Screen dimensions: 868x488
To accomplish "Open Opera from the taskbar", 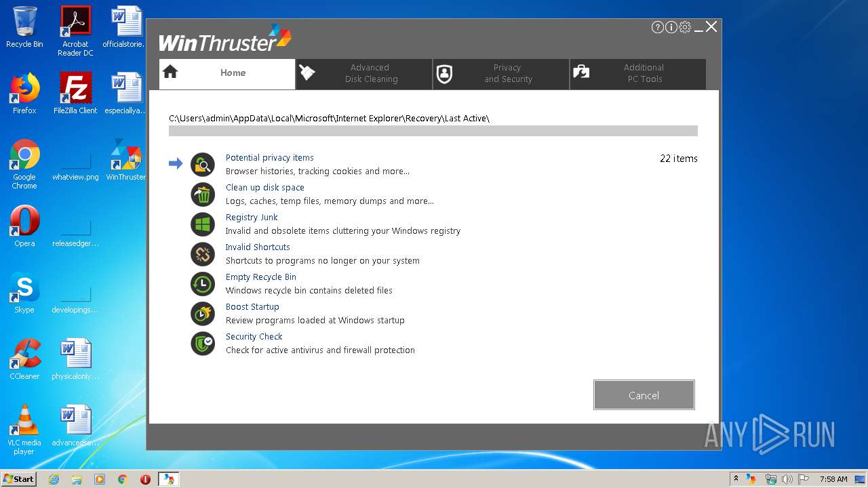I will 145,479.
